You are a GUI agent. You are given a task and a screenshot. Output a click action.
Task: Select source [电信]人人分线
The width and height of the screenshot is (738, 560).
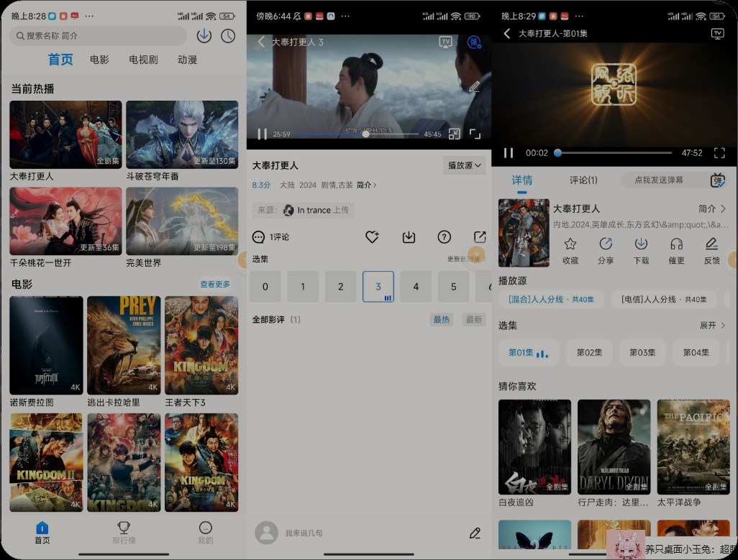[664, 300]
